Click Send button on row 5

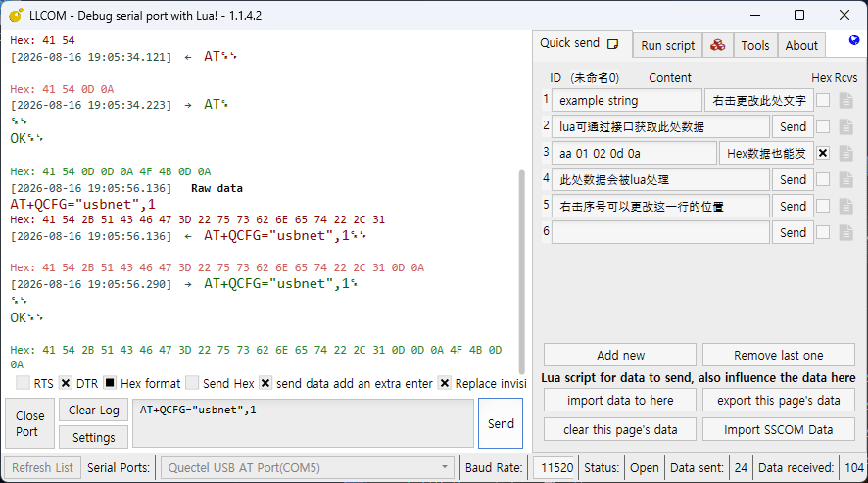(793, 206)
